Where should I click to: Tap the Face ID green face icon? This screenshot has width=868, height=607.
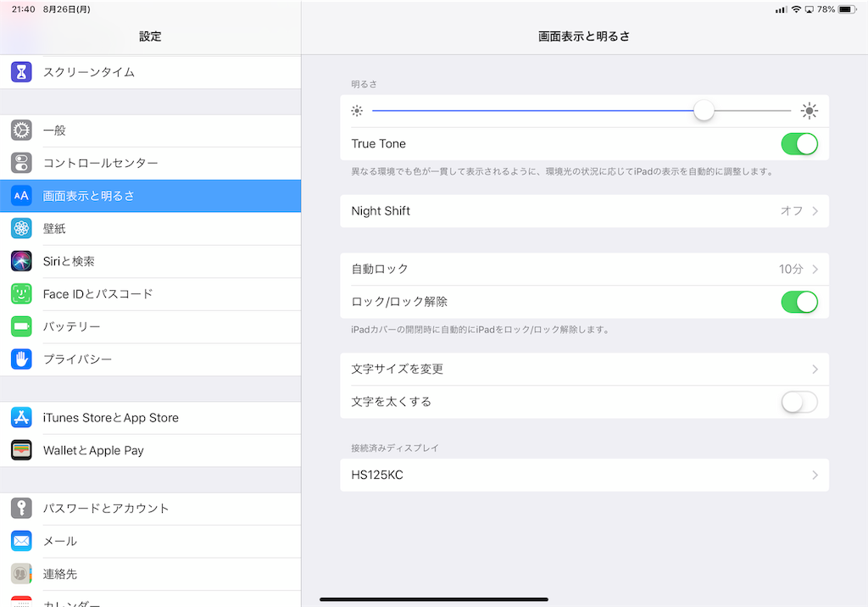21,293
